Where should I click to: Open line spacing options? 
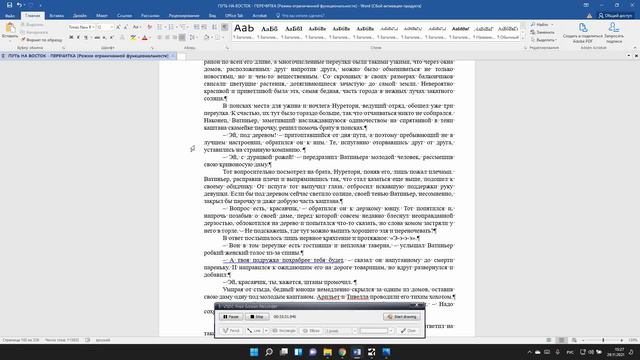click(x=193, y=38)
